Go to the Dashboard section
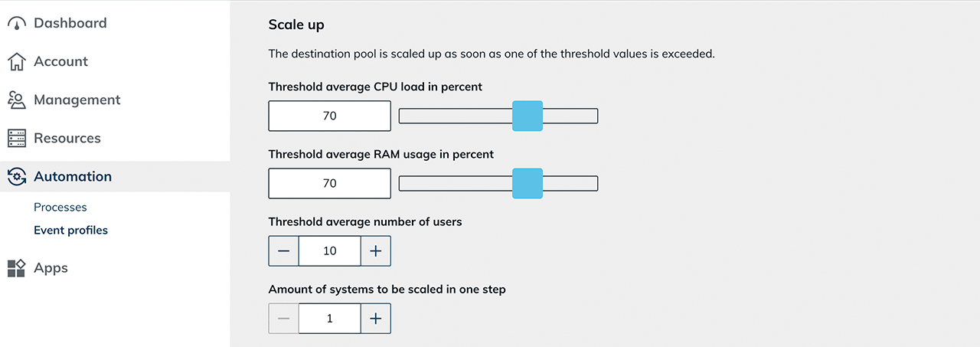 (x=70, y=24)
